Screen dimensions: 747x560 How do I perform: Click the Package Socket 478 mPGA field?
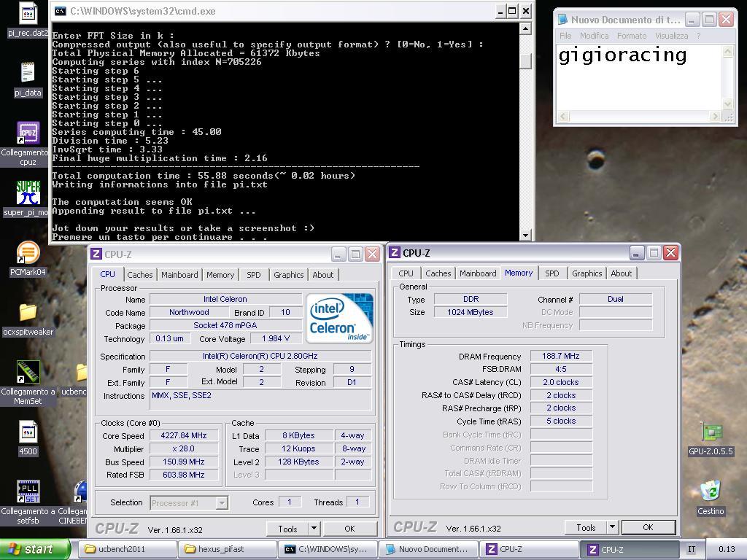tap(225, 325)
